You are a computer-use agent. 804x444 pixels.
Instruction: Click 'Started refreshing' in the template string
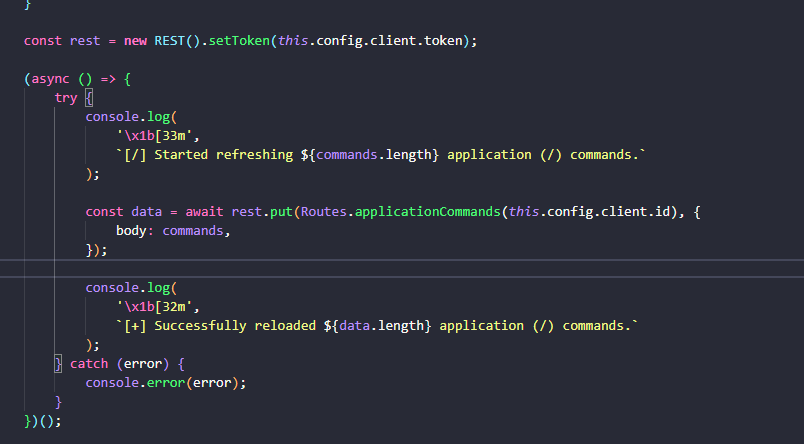[224, 155]
